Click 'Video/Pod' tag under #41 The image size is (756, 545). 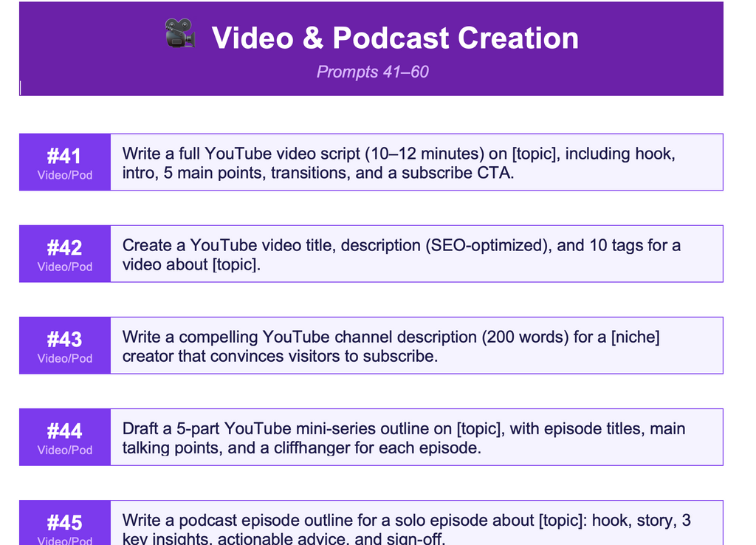pos(65,176)
